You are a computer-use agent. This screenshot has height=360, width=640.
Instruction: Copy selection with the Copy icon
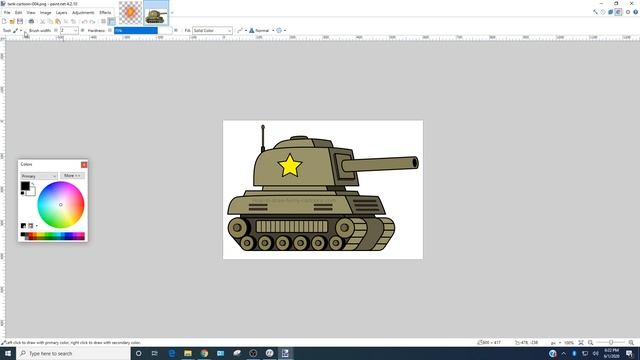[x=50, y=21]
